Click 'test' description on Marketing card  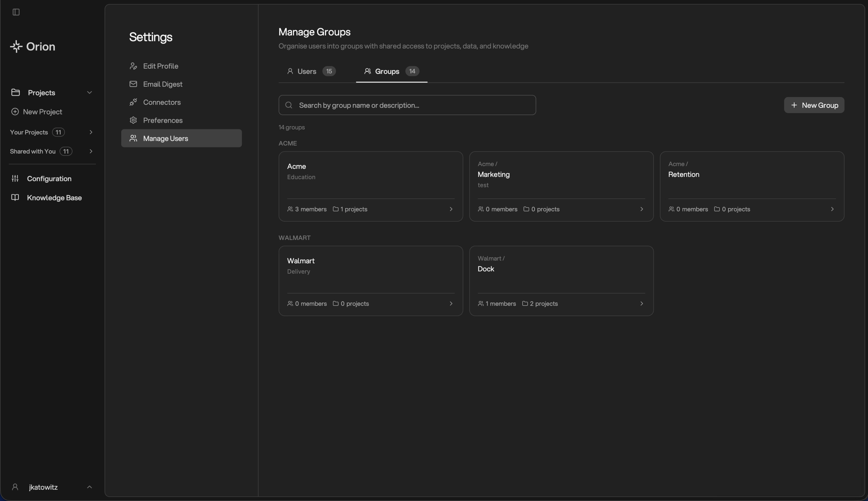pyautogui.click(x=483, y=185)
